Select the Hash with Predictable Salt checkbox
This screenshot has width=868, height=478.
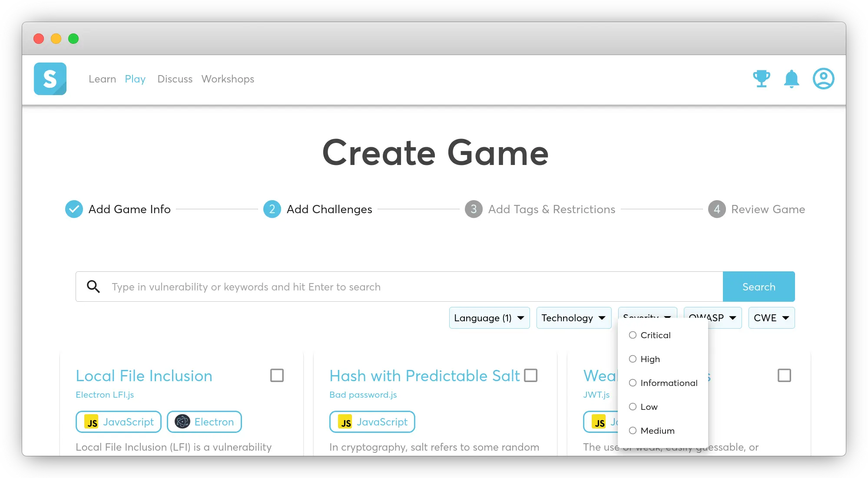pos(531,374)
